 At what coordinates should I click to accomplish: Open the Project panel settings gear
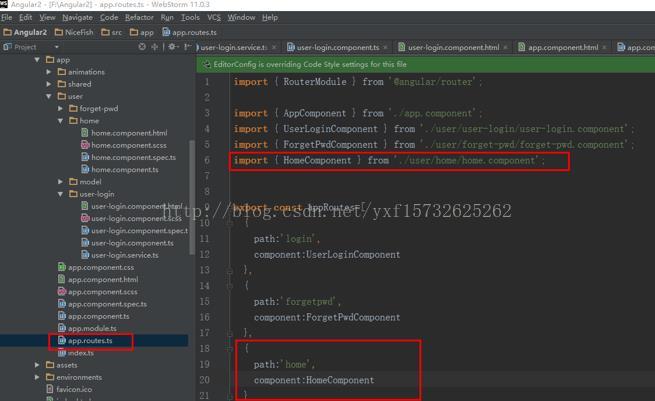173,47
